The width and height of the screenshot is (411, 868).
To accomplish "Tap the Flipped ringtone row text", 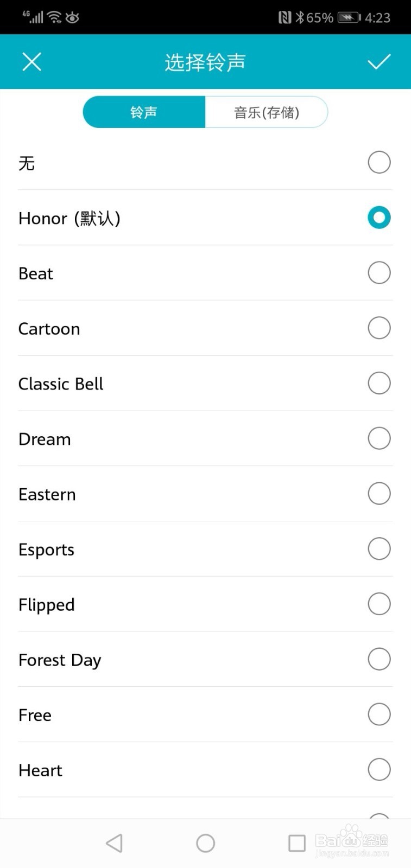I will point(47,605).
